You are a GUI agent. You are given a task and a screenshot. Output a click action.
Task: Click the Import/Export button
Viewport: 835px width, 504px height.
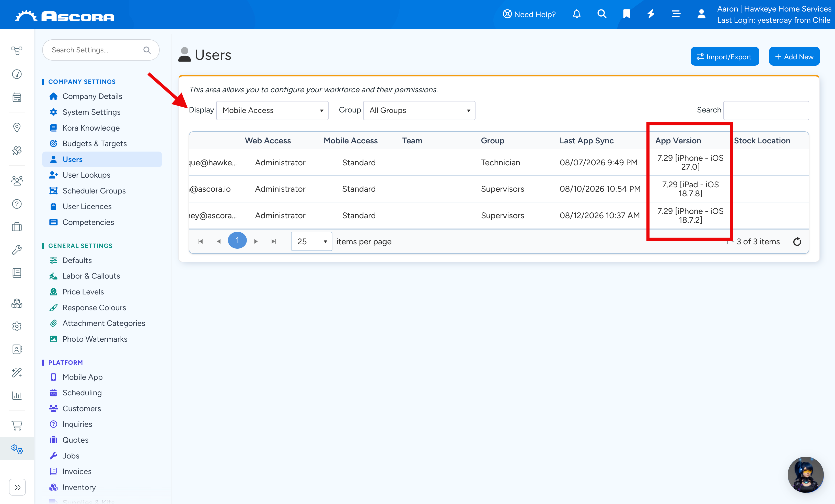pos(725,56)
